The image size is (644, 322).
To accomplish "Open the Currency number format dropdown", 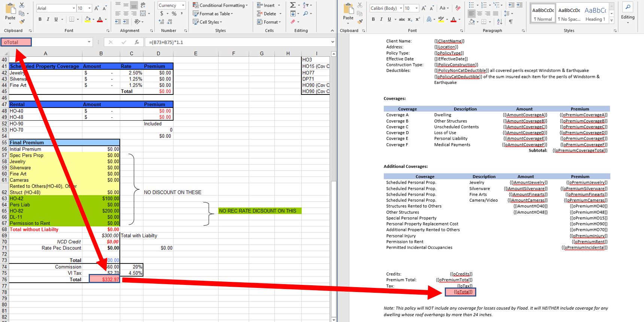I will coord(183,5).
